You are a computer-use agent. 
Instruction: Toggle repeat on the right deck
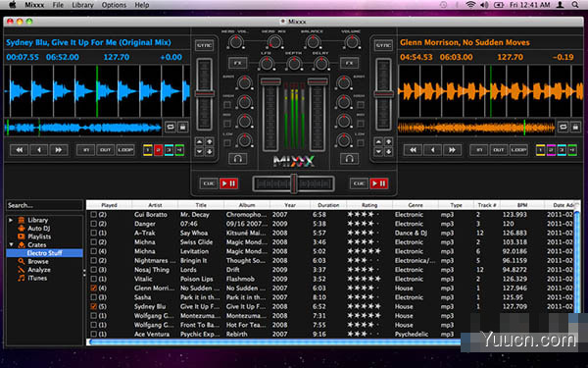[563, 127]
